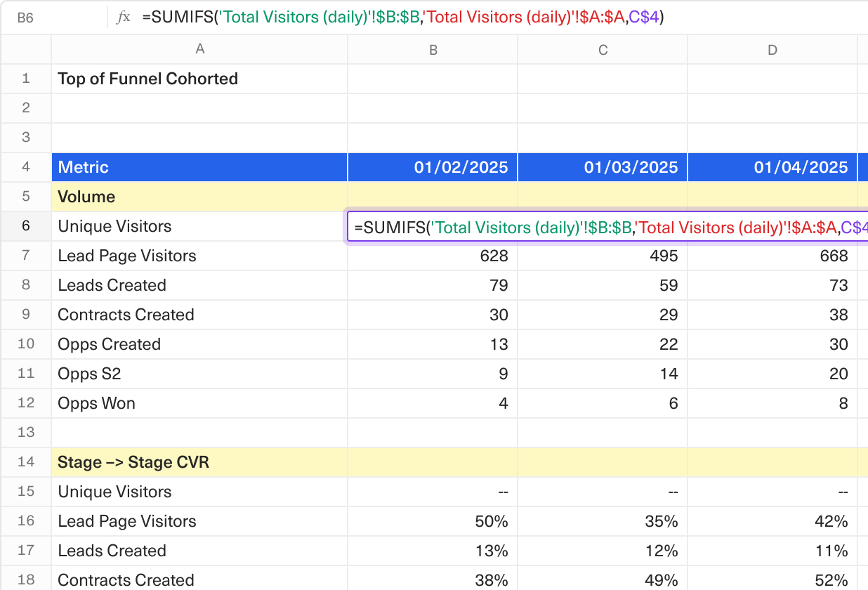Select row 13 header

[26, 433]
